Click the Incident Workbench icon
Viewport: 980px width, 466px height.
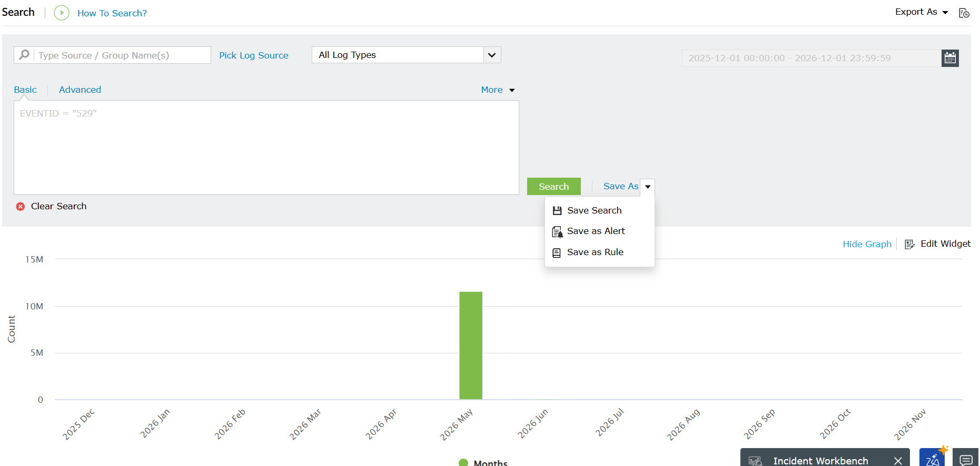point(756,461)
